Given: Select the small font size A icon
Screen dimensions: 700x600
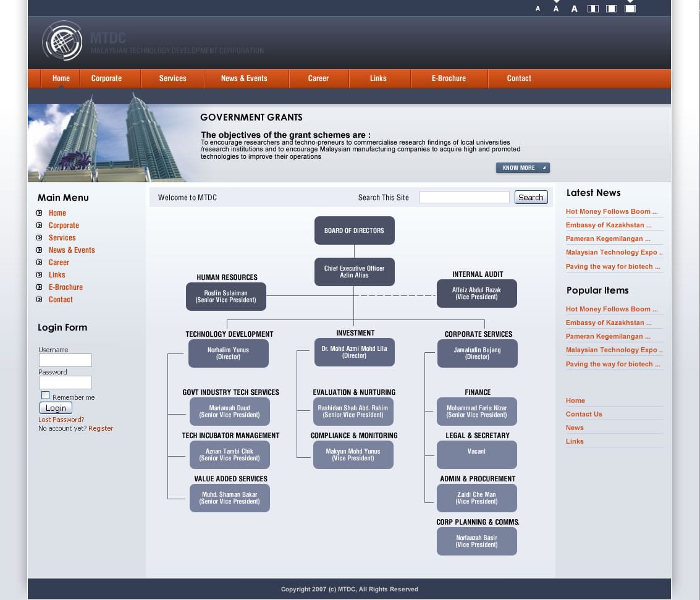Looking at the screenshot, I should click(538, 9).
